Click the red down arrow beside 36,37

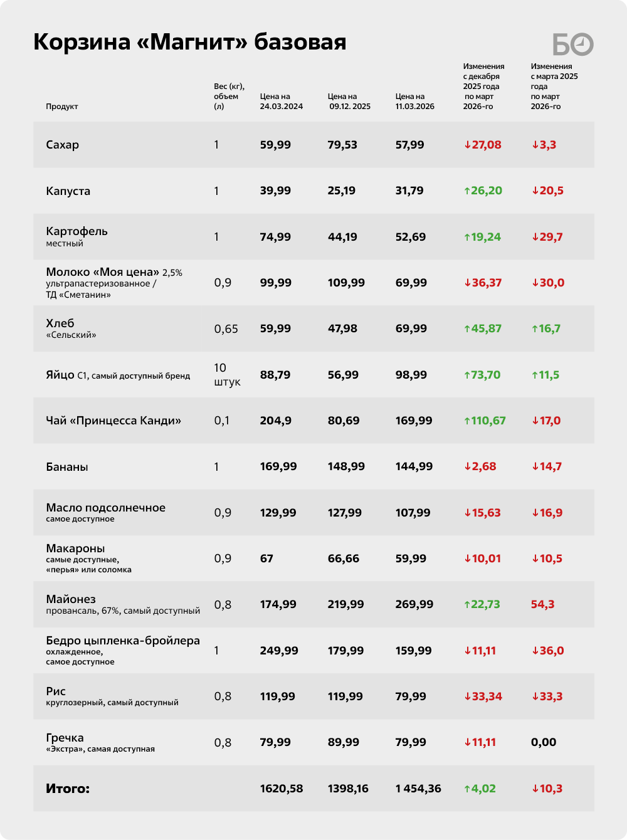pos(467,283)
